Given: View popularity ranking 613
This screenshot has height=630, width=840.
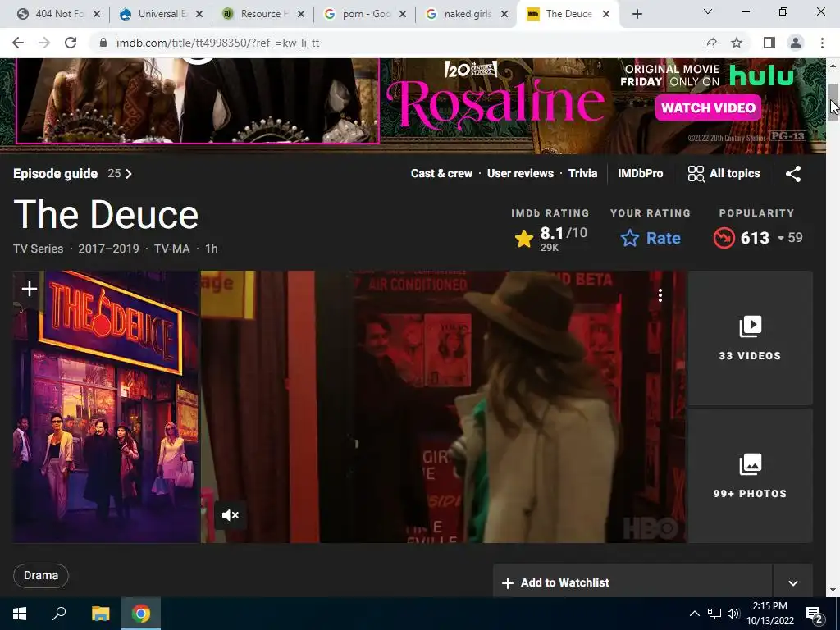Looking at the screenshot, I should tap(757, 238).
